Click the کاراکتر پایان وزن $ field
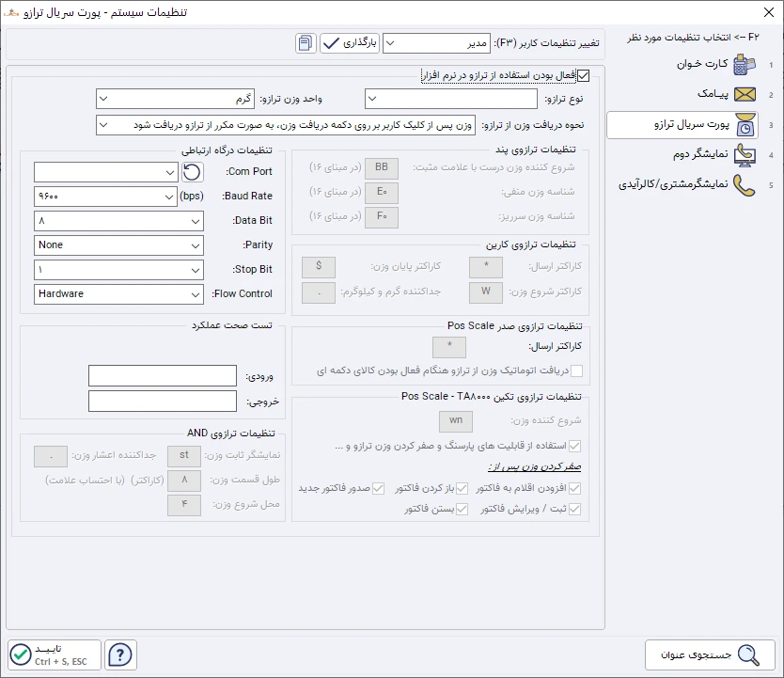784x678 pixels. point(319,267)
